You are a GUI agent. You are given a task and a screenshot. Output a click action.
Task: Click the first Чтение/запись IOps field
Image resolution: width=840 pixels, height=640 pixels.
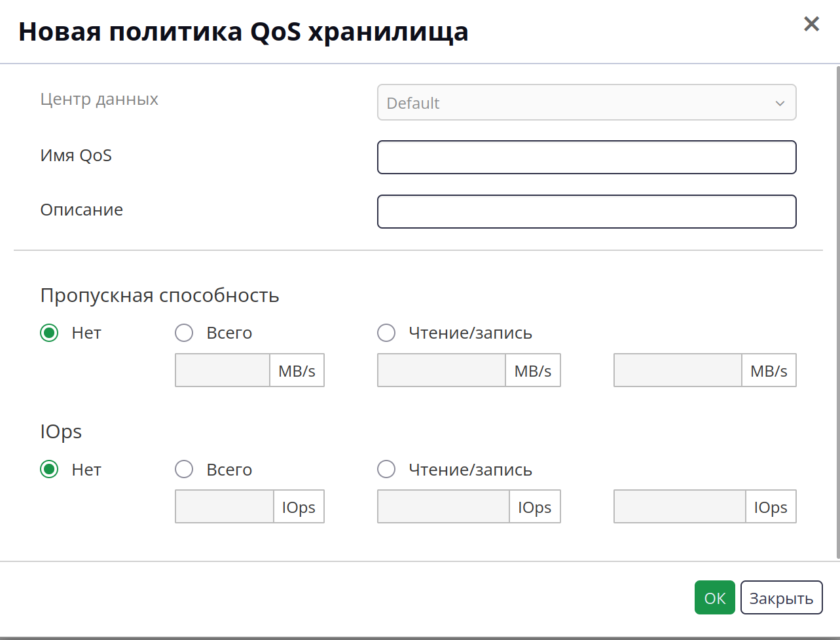(x=443, y=507)
